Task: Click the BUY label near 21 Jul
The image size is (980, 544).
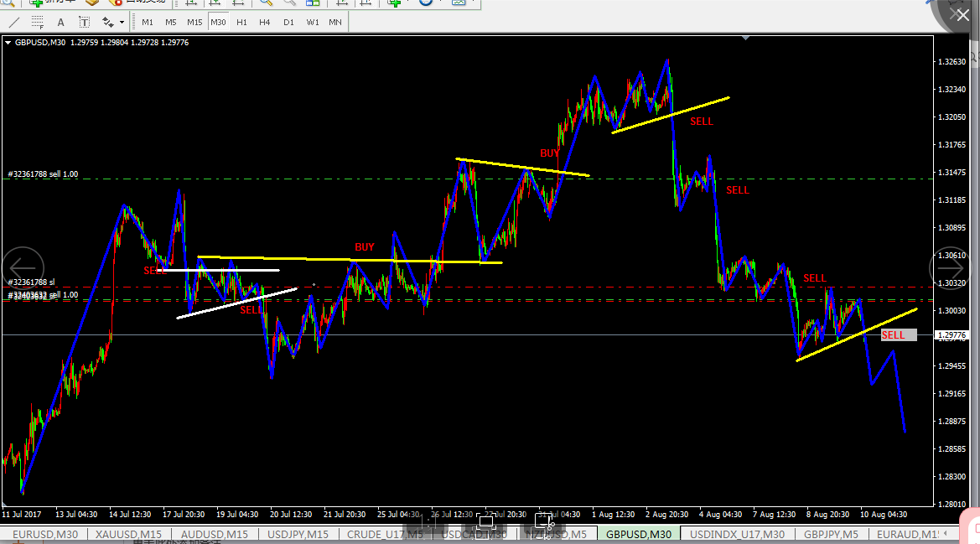Action: click(x=365, y=247)
